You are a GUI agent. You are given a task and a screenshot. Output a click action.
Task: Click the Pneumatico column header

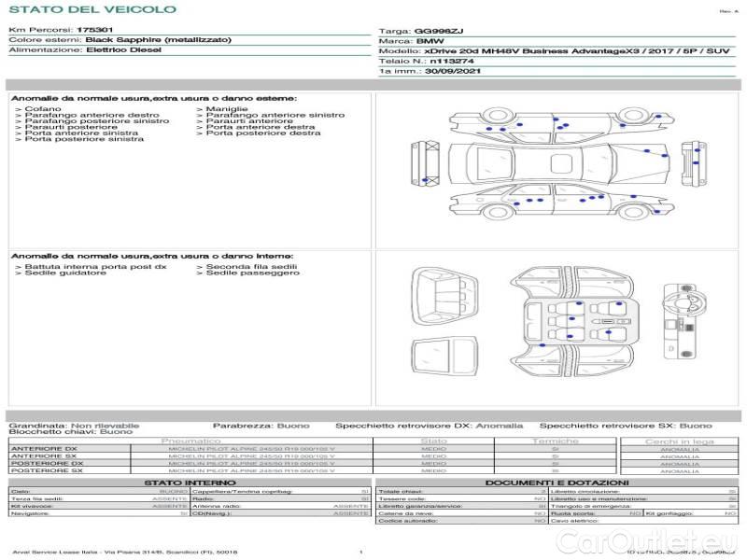click(190, 440)
